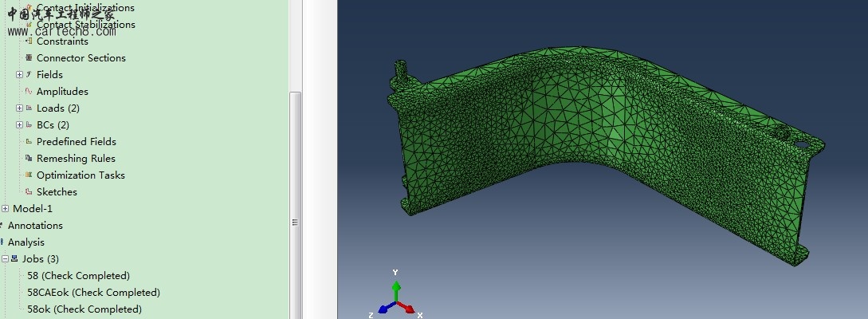Screen dimensions: 868x319
Task: Select job 58CAEok (Check Completed)
Action: [x=93, y=293]
